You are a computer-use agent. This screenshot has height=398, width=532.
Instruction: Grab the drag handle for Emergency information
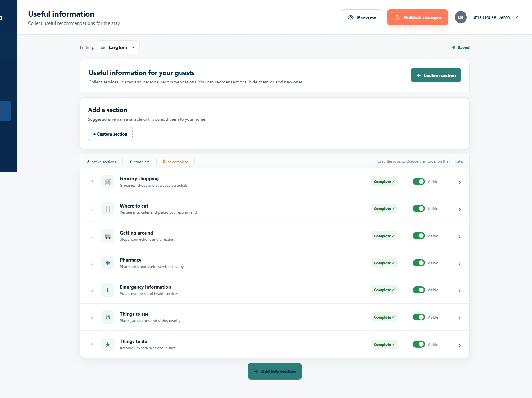pyautogui.click(x=92, y=290)
